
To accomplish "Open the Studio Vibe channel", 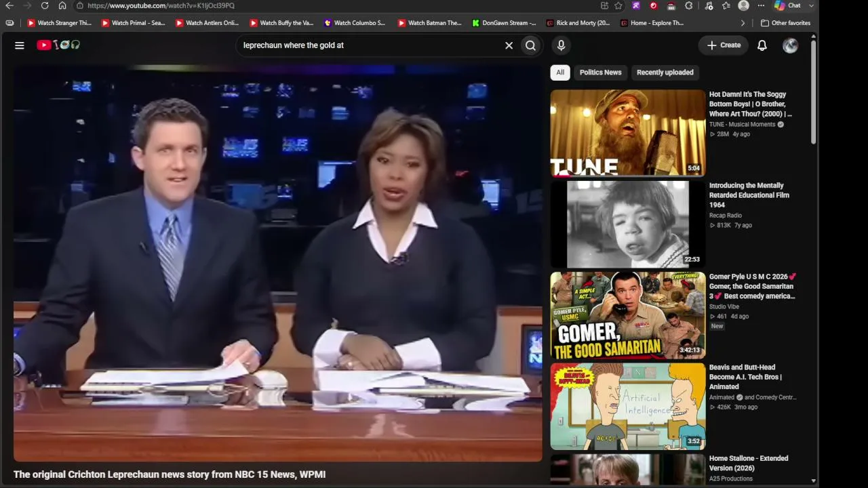I will tap(724, 306).
